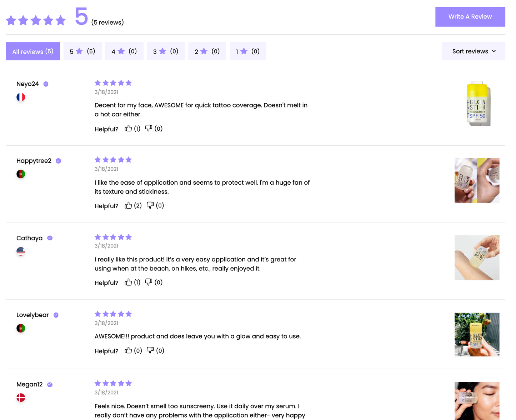
Task: Dislike Happytree2's review with thumbs down
Action: [150, 205]
